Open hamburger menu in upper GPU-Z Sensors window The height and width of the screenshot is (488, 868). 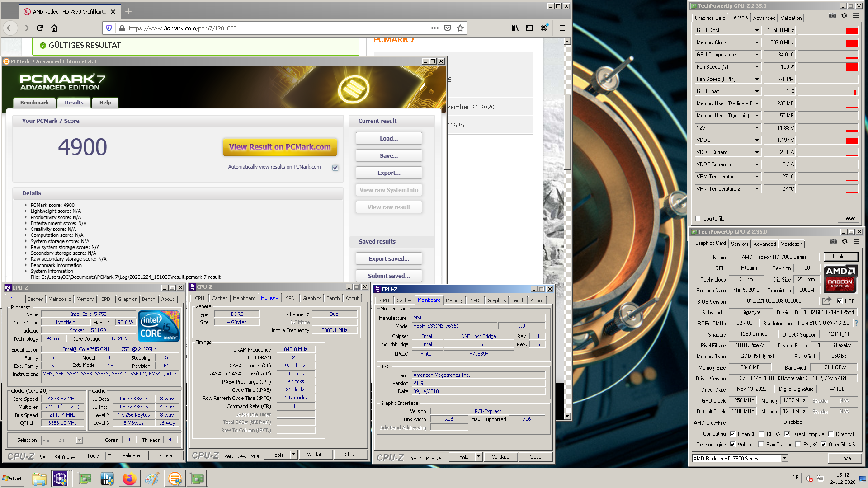[856, 15]
